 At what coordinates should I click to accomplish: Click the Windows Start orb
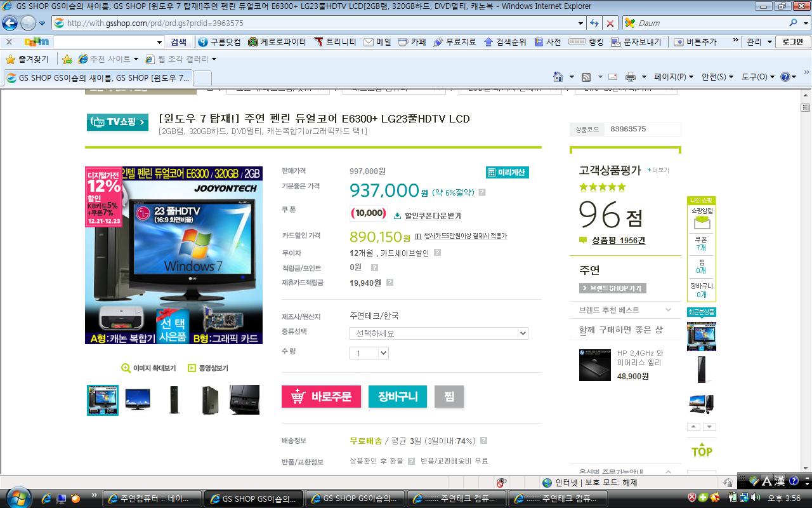pyautogui.click(x=18, y=497)
